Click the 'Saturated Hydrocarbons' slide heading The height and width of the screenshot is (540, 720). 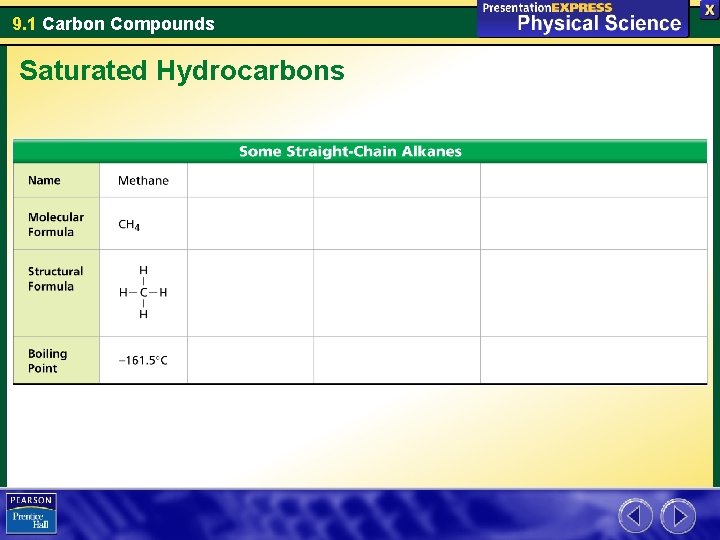coord(182,71)
